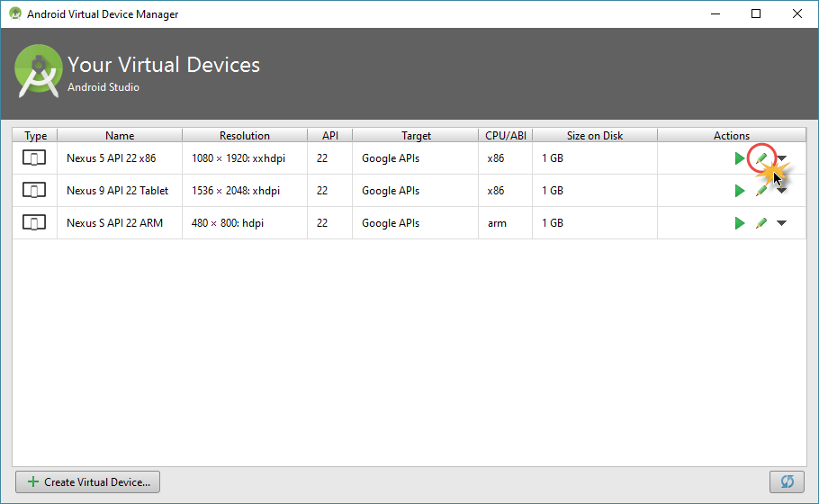Select the Nexus 9 API 22 Tablet name
Image resolution: width=819 pixels, height=504 pixels.
118,191
